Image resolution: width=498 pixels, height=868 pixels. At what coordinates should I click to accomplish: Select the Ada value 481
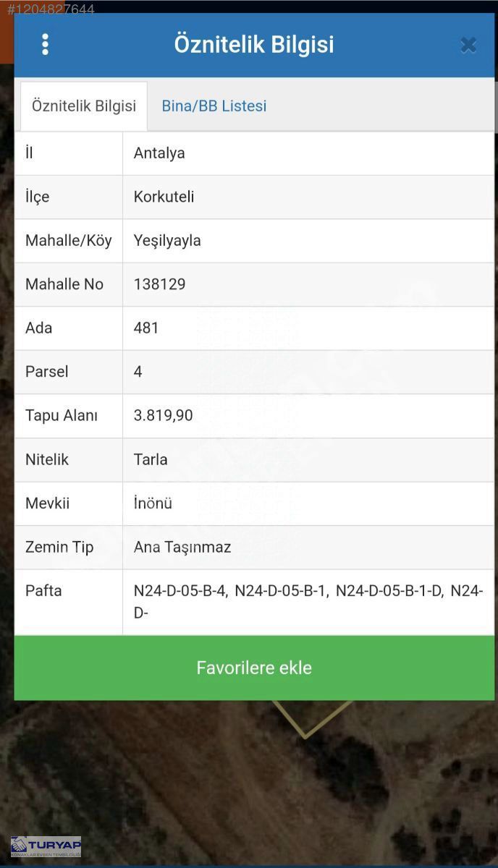[x=146, y=328]
